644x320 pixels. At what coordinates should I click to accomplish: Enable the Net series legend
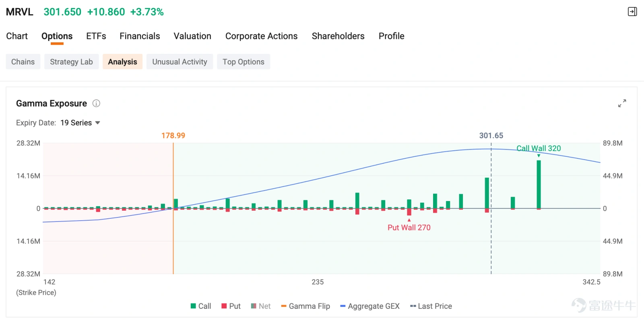[x=261, y=306]
